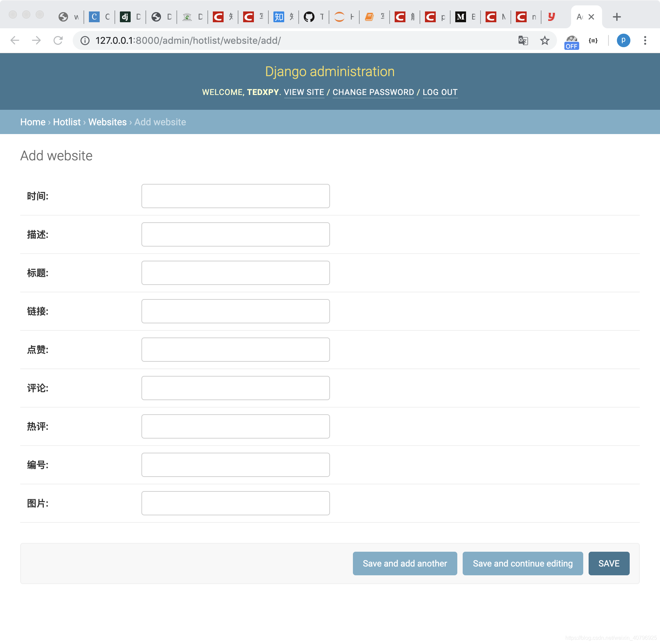The height and width of the screenshot is (644, 660).
Task: Click the bookmark star icon
Action: click(546, 40)
